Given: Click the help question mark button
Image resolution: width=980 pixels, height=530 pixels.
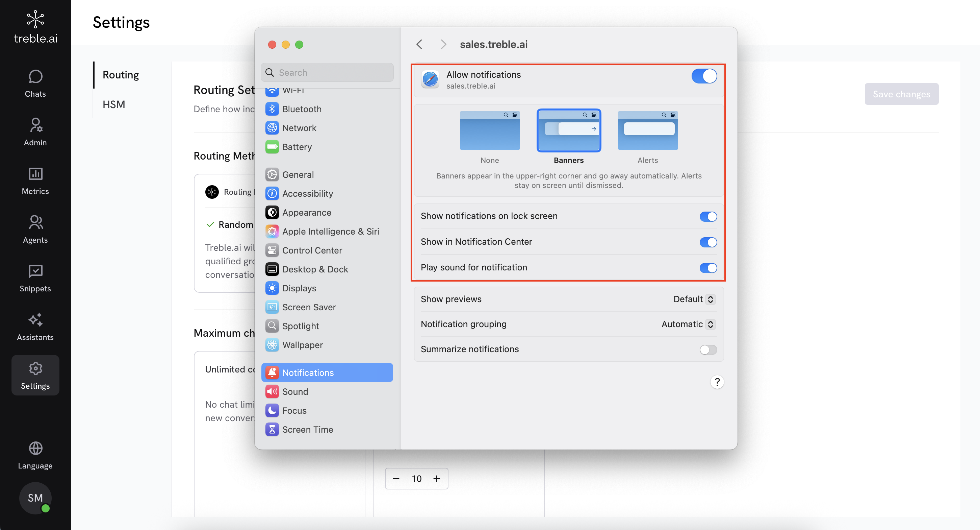Looking at the screenshot, I should coord(717,382).
